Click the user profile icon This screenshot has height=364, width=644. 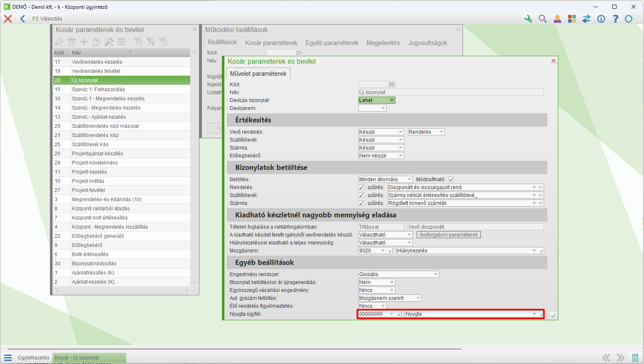(557, 19)
